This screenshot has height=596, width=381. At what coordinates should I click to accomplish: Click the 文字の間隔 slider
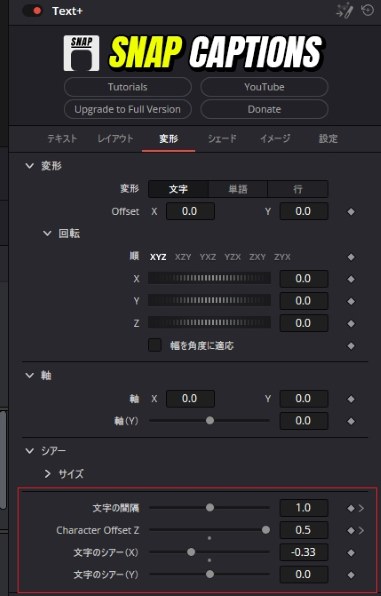[210, 507]
